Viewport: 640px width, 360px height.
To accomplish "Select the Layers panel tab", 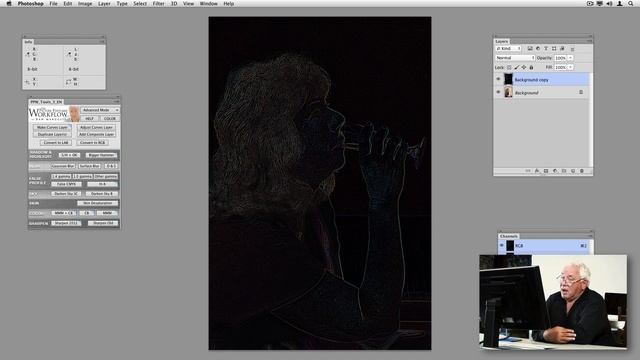I will click(x=502, y=41).
